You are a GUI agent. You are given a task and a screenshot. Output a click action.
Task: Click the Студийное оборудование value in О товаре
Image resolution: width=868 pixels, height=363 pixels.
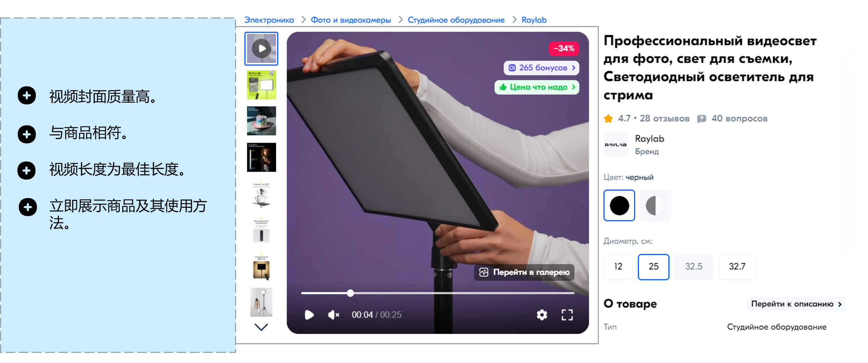(x=776, y=327)
